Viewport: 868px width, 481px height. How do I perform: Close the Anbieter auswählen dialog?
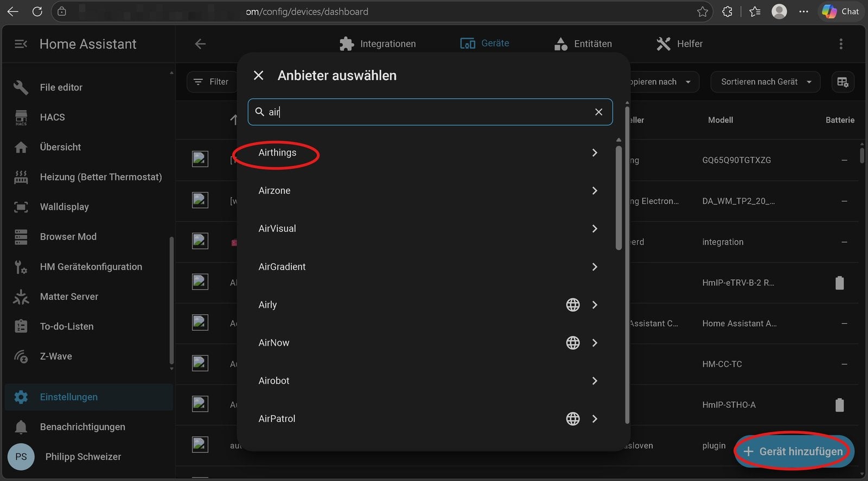point(259,76)
